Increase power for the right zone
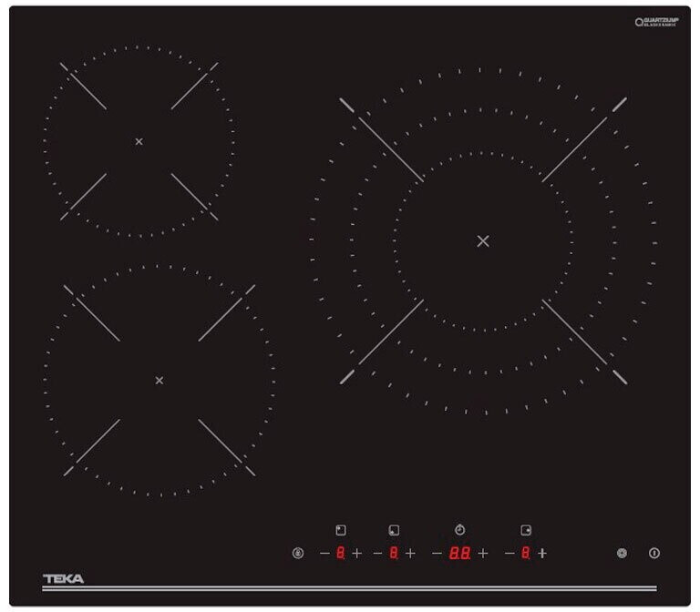This screenshot has width=700, height=612. (x=542, y=553)
